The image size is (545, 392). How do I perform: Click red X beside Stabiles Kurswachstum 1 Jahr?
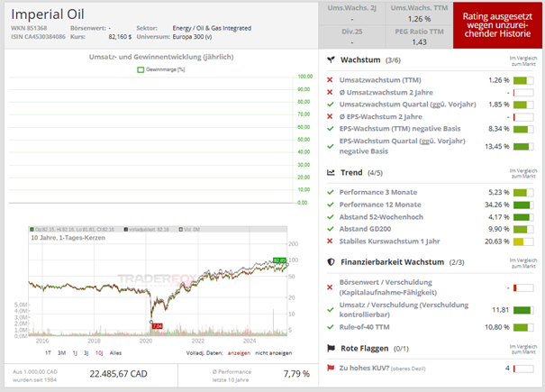click(330, 241)
